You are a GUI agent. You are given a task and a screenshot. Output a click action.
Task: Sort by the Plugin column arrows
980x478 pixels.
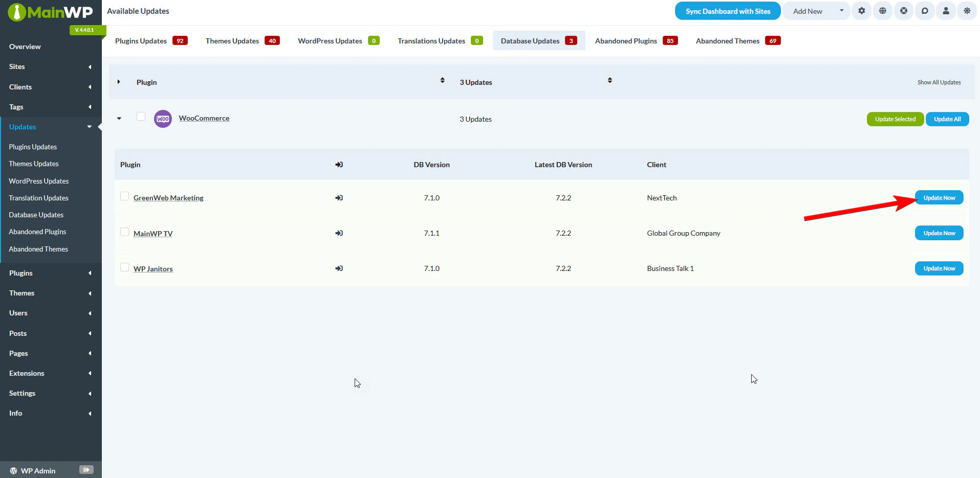click(442, 80)
